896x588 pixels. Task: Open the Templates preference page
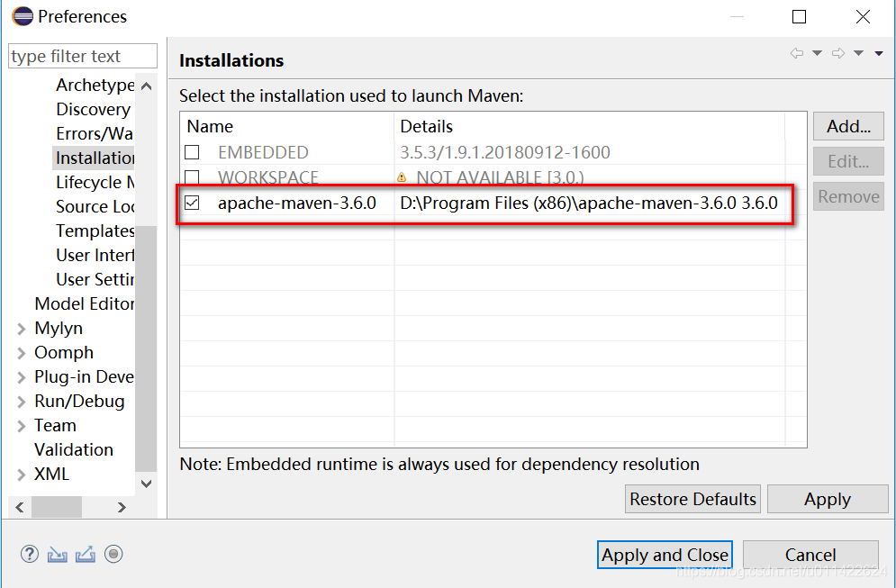pyautogui.click(x=95, y=231)
